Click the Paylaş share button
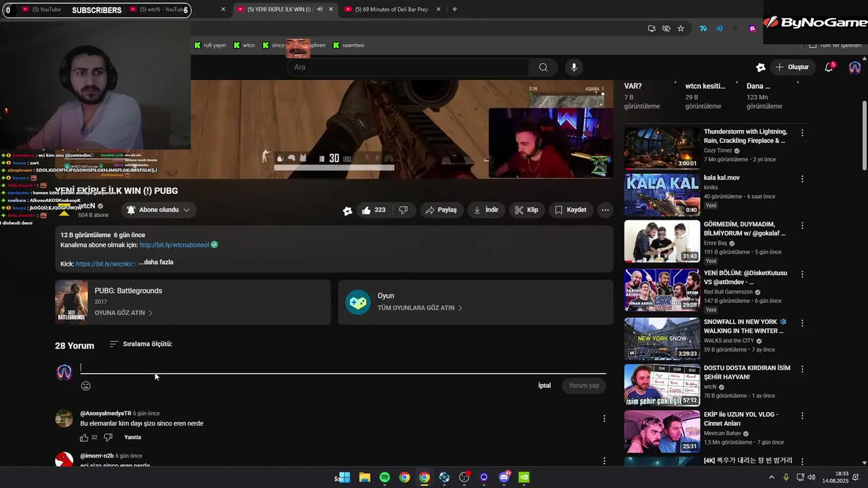868x488 pixels. pyautogui.click(x=441, y=210)
